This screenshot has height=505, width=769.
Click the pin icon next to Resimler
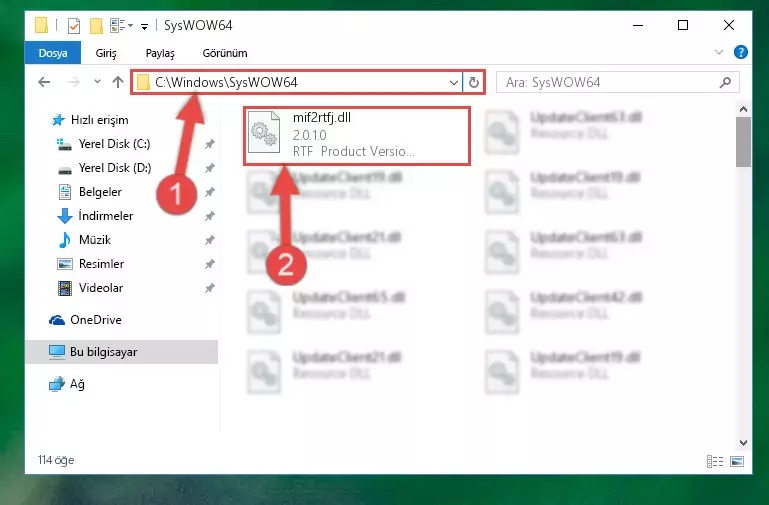[209, 264]
